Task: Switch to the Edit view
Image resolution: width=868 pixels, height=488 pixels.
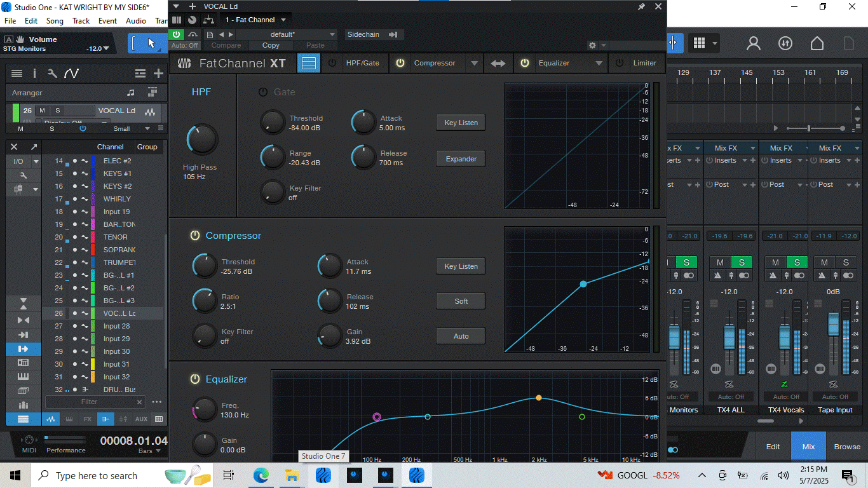Action: click(773, 447)
